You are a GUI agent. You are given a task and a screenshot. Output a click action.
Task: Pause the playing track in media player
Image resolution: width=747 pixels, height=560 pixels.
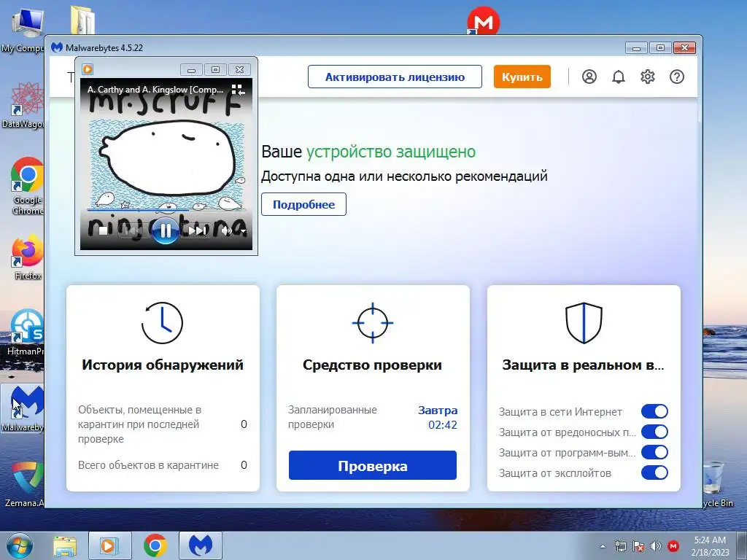pos(165,231)
